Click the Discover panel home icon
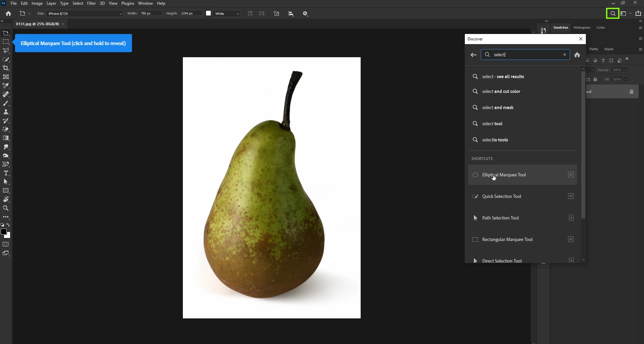 tap(577, 55)
